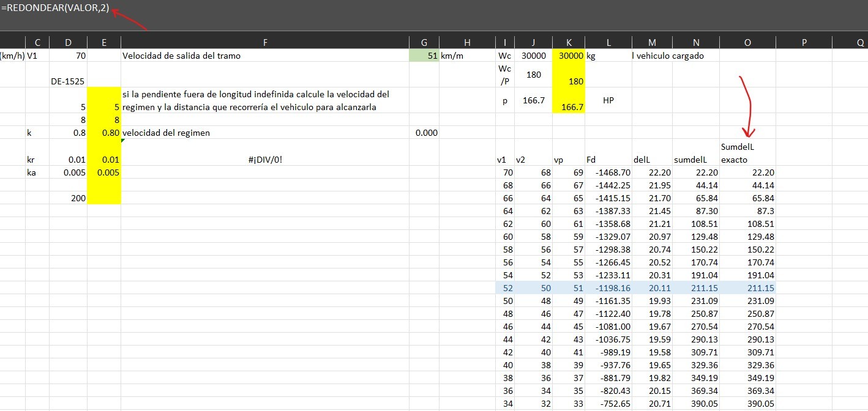
Task: Click the Fd value -1081.00
Action: (x=608, y=327)
